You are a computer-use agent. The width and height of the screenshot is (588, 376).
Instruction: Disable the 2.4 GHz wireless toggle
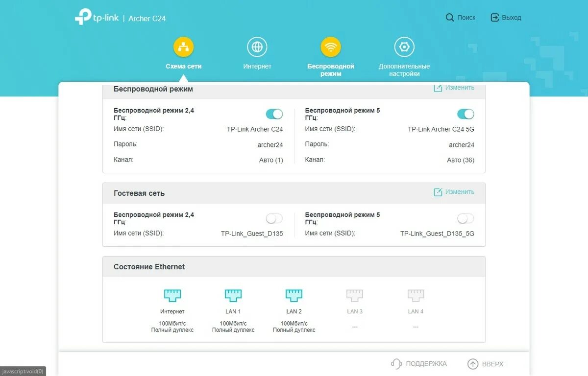[x=274, y=114]
